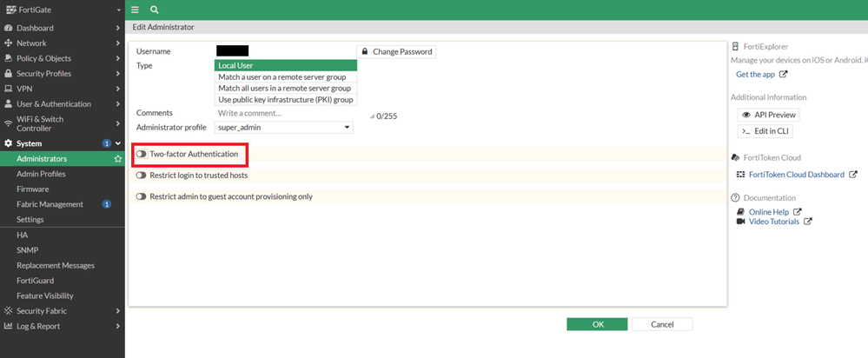
Task: Click the blue badge next to Fabric Management
Action: pos(107,204)
